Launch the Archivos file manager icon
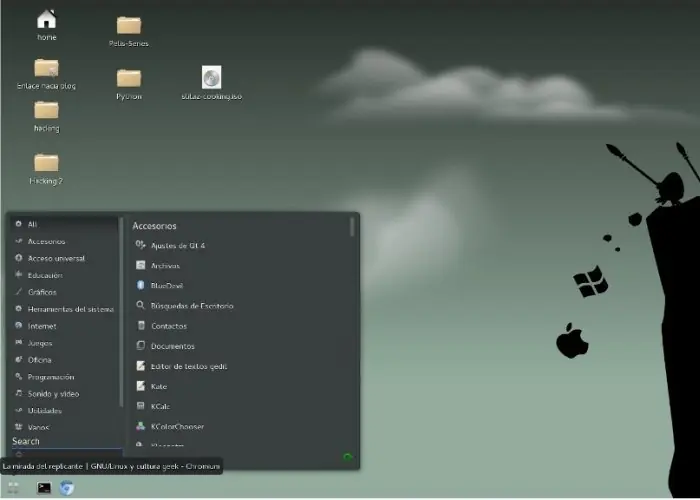 (141, 265)
